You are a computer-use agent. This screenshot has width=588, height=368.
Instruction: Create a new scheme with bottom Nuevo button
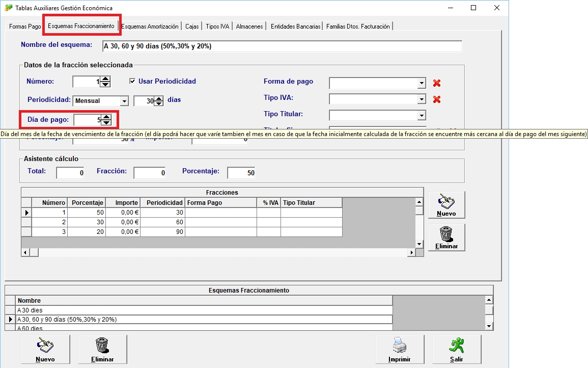[x=45, y=350]
